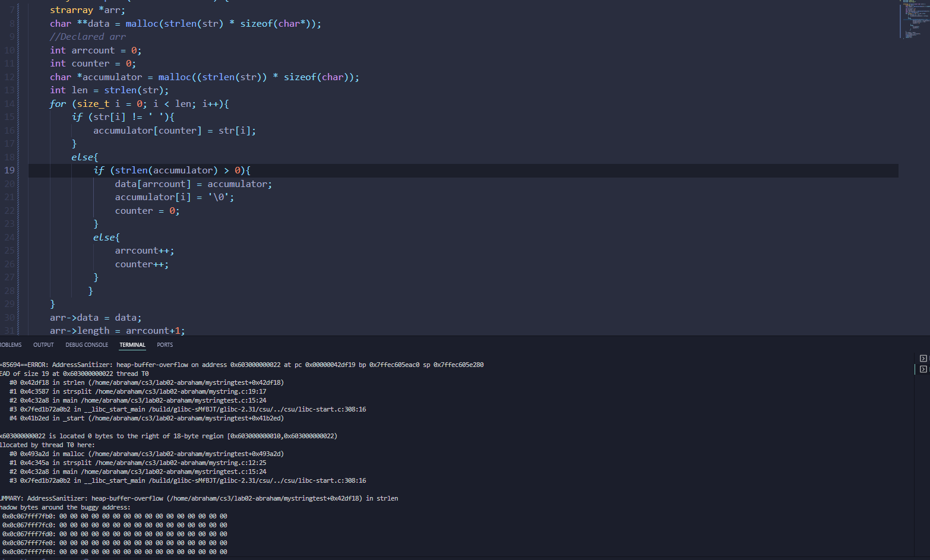Screen dimensions: 930x560
Task: Place cursor on arr->data = data line
Action: coord(96,318)
